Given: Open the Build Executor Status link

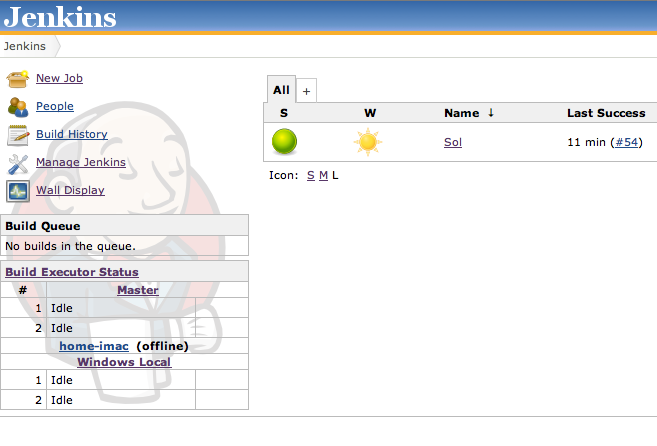Looking at the screenshot, I should pos(72,272).
